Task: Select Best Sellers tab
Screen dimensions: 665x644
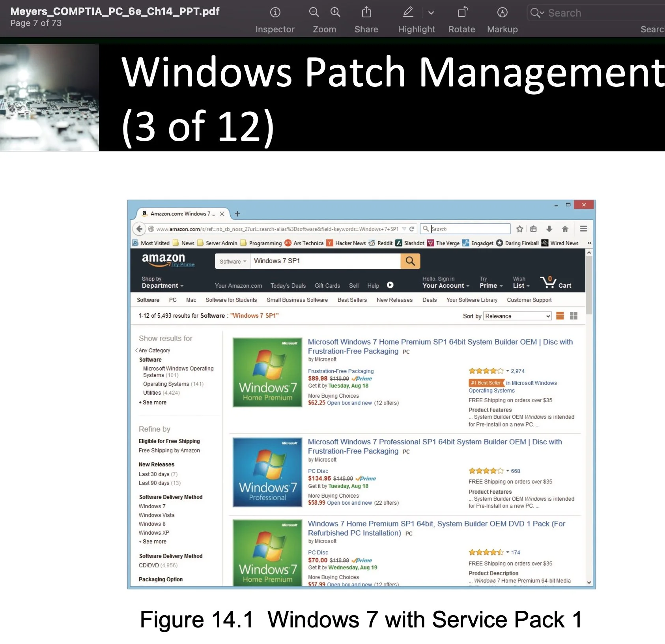Action: tap(352, 300)
